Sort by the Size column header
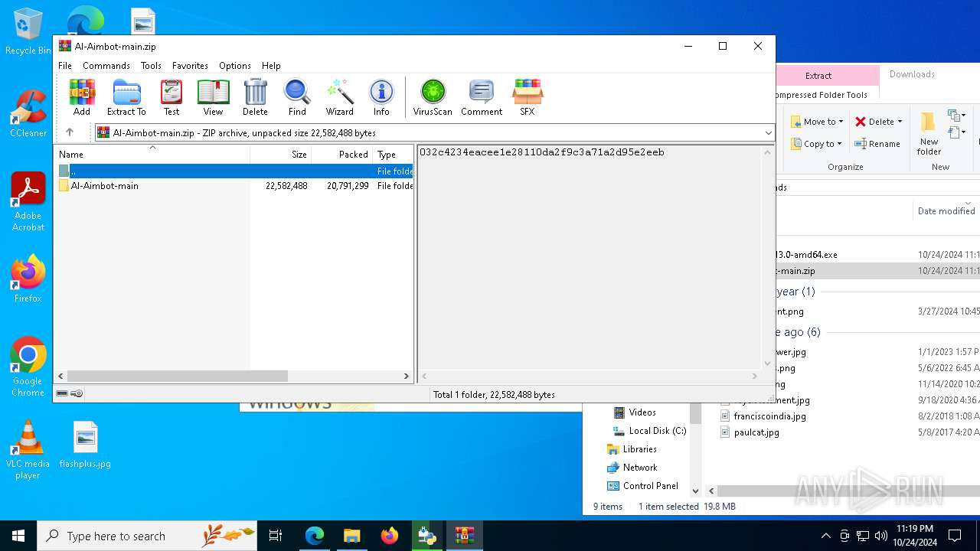 click(280, 154)
